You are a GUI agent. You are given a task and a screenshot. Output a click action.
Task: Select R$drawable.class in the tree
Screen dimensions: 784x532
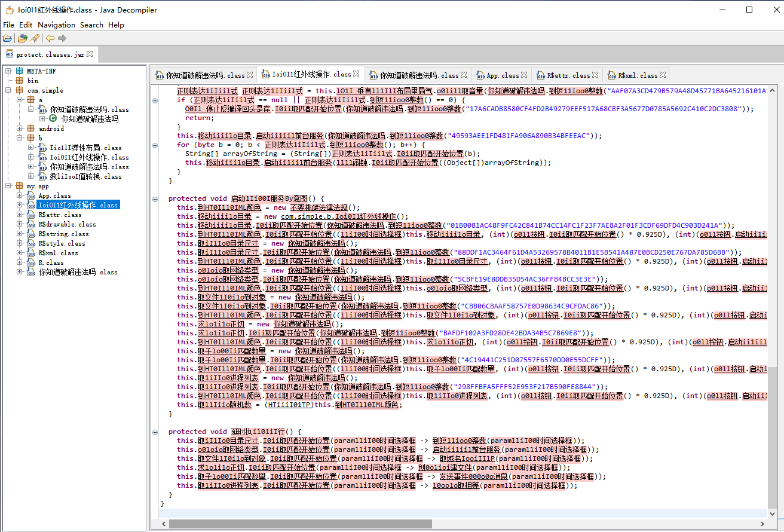[67, 224]
